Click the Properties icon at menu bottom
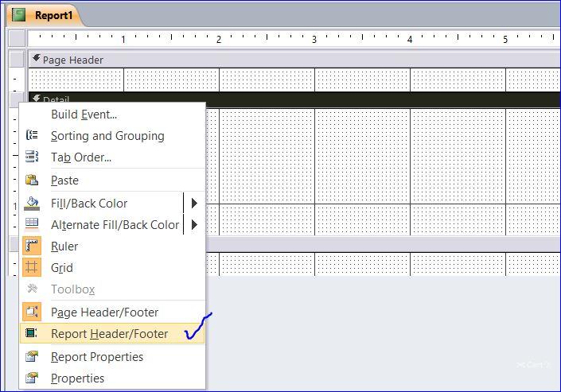The width and height of the screenshot is (561, 392). (x=32, y=378)
